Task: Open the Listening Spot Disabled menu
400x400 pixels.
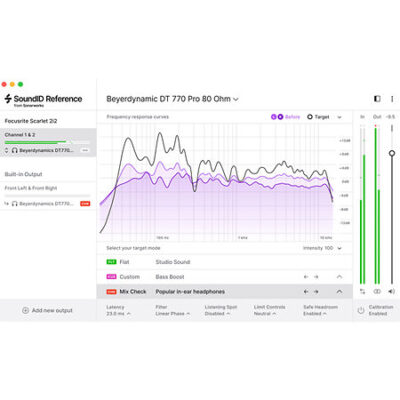Action: [221, 310]
